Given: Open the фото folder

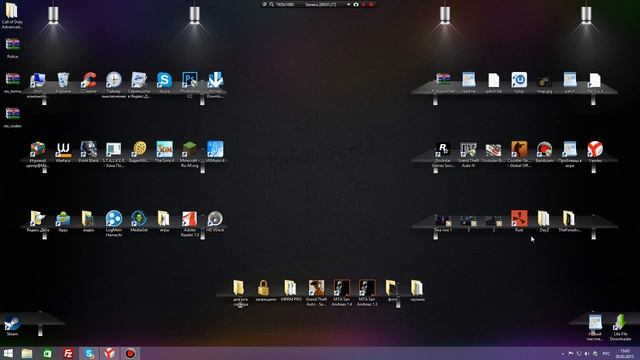Looking at the screenshot, I should (x=392, y=288).
